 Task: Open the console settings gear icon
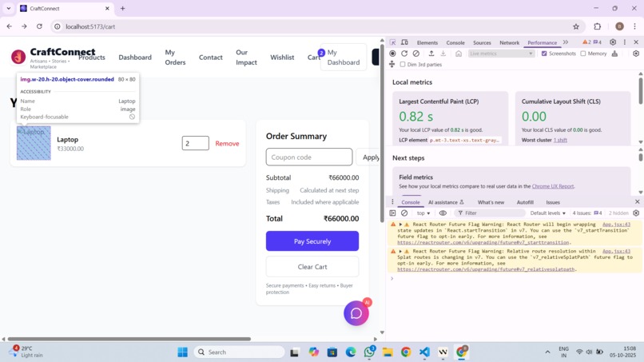636,213
